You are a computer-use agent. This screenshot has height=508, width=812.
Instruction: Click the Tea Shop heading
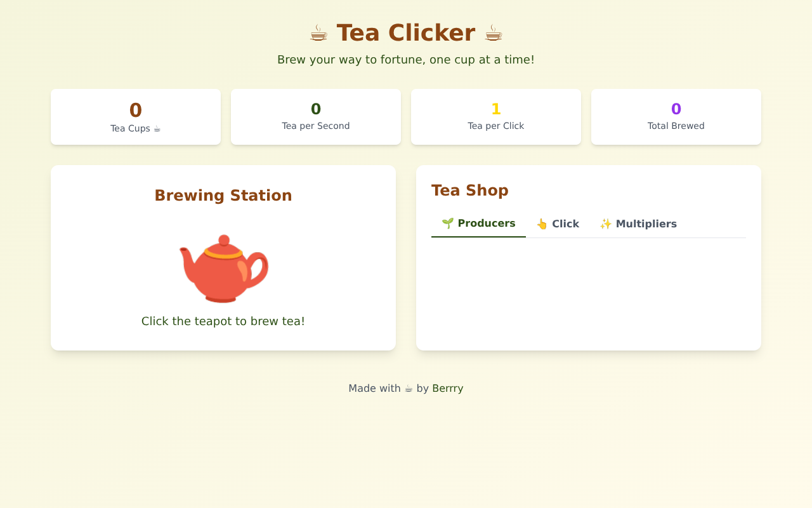tap(469, 190)
